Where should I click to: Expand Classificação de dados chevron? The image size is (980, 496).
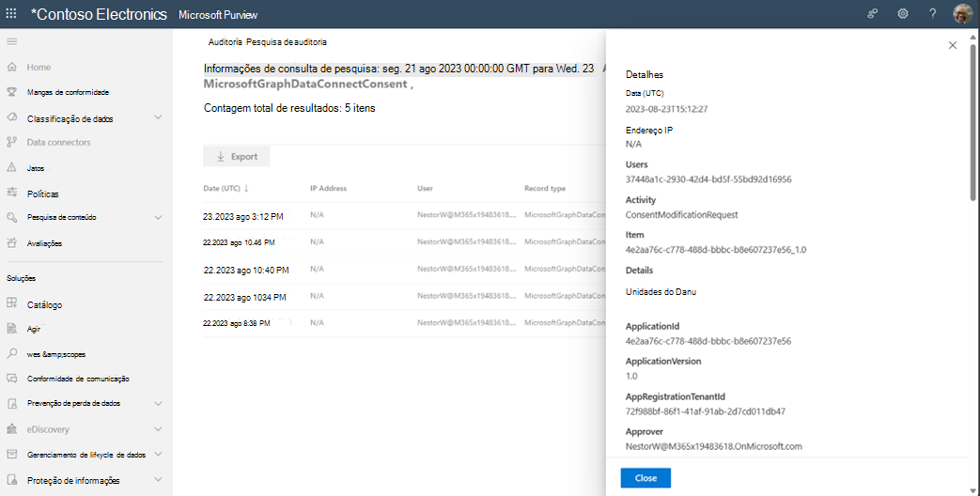[x=158, y=117]
